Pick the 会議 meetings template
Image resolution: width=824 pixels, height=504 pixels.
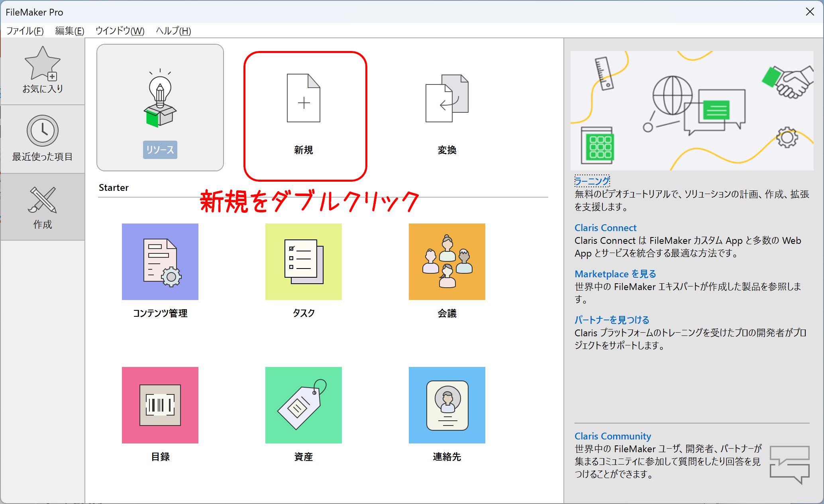tap(447, 262)
